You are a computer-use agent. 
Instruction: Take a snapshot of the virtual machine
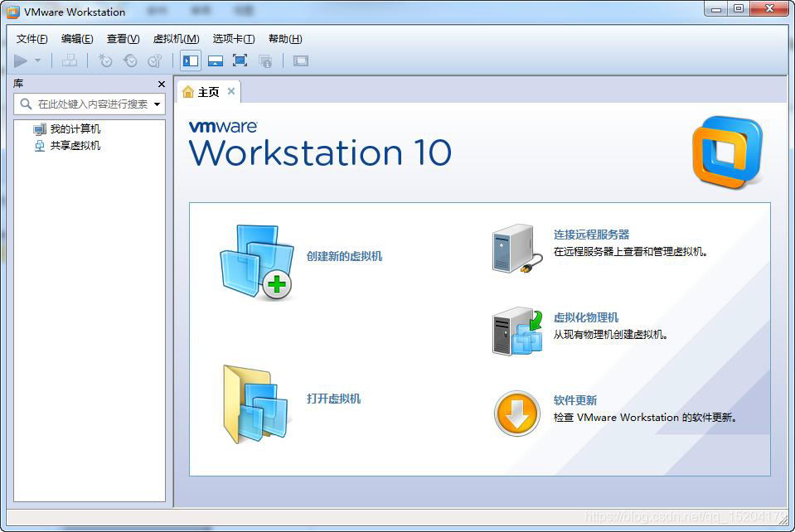(x=105, y=60)
